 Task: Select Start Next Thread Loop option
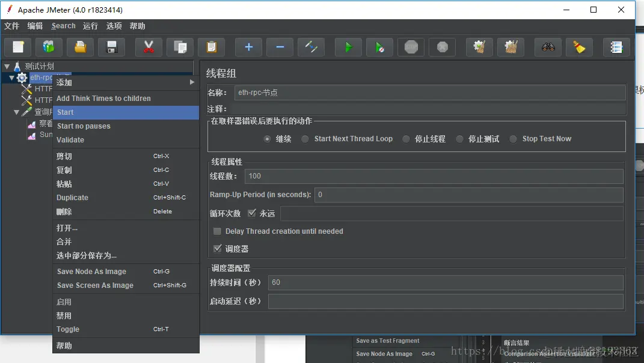(305, 139)
